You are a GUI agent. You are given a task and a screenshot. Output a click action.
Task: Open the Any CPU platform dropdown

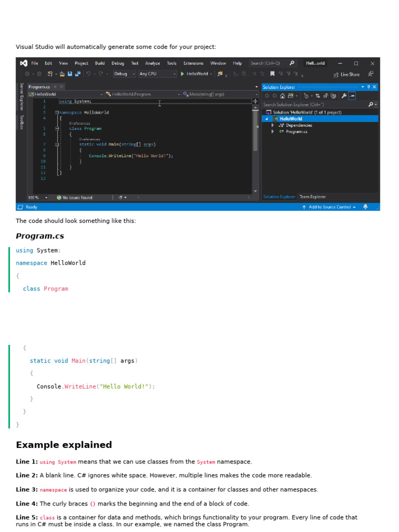[x=157, y=74]
